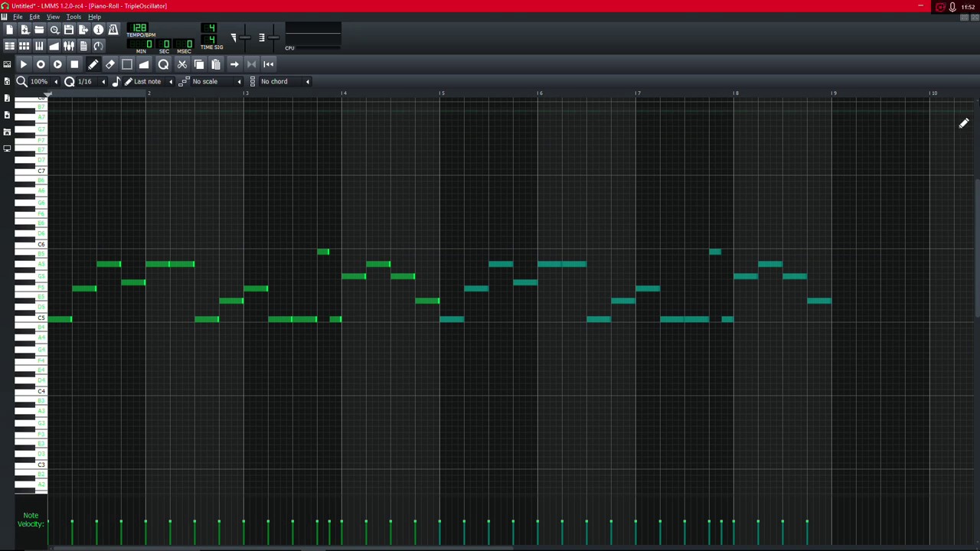Click the C6 key on piano keyboard
980x551 pixels.
31,245
